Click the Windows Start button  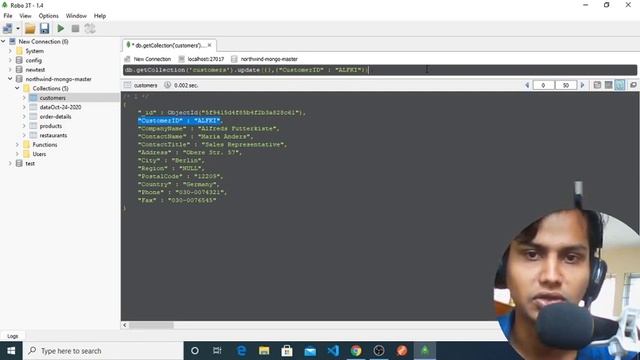[x=11, y=351]
